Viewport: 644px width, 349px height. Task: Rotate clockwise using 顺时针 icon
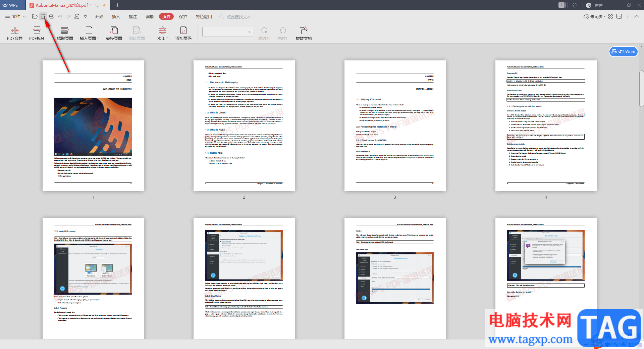264,31
